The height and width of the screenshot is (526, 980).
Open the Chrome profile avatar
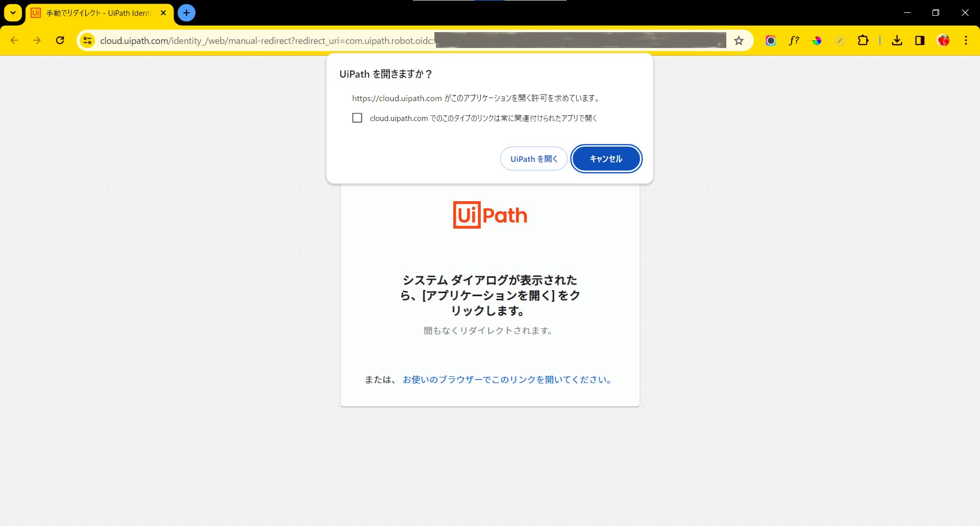[x=943, y=40]
